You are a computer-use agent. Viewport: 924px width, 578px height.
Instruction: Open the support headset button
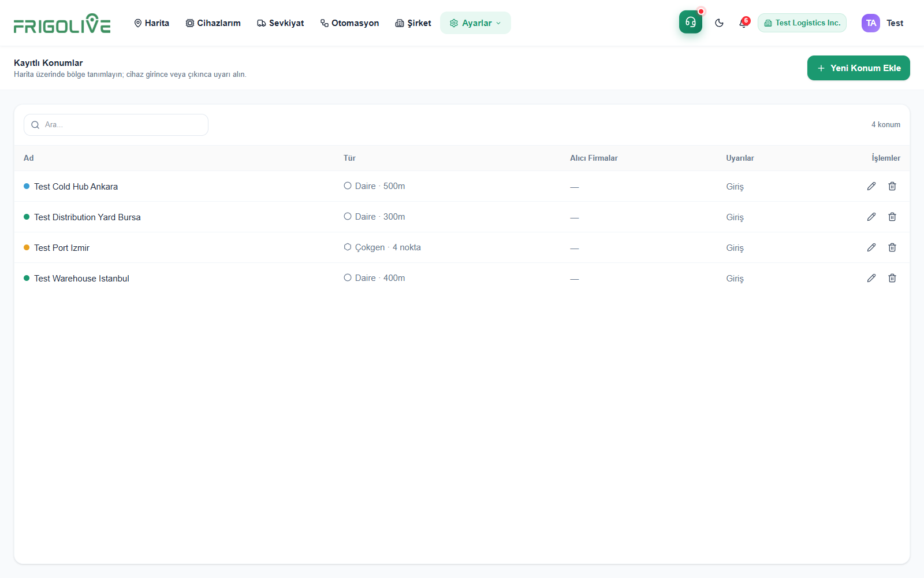[x=691, y=23]
